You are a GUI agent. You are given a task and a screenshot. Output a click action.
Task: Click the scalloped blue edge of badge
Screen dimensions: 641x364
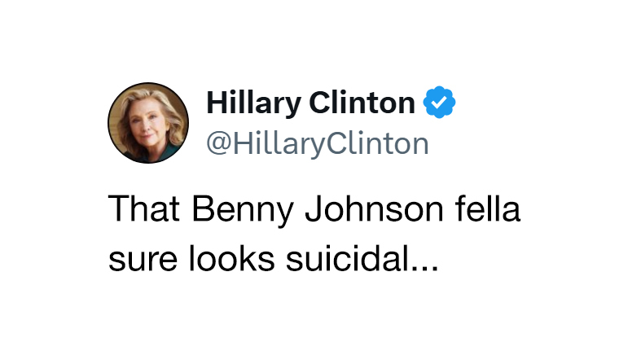coord(452,103)
